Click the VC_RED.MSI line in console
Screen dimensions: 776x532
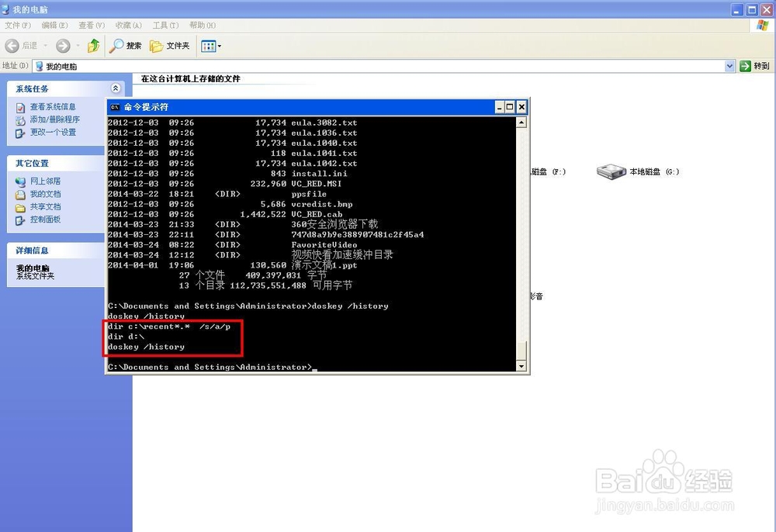(x=225, y=184)
